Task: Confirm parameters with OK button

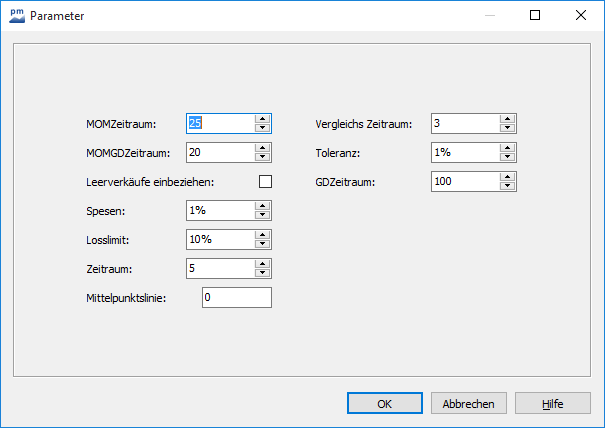Action: (x=384, y=404)
